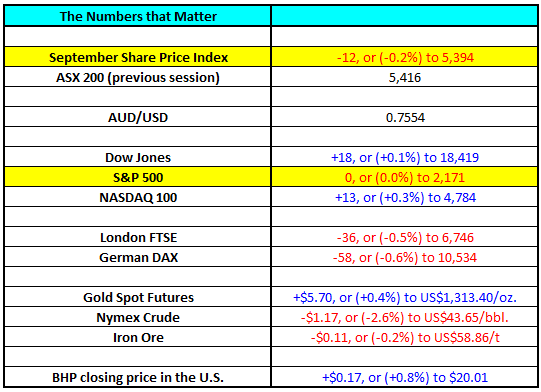Select the Dow Jones row label
The width and height of the screenshot is (541, 392).
tap(138, 157)
